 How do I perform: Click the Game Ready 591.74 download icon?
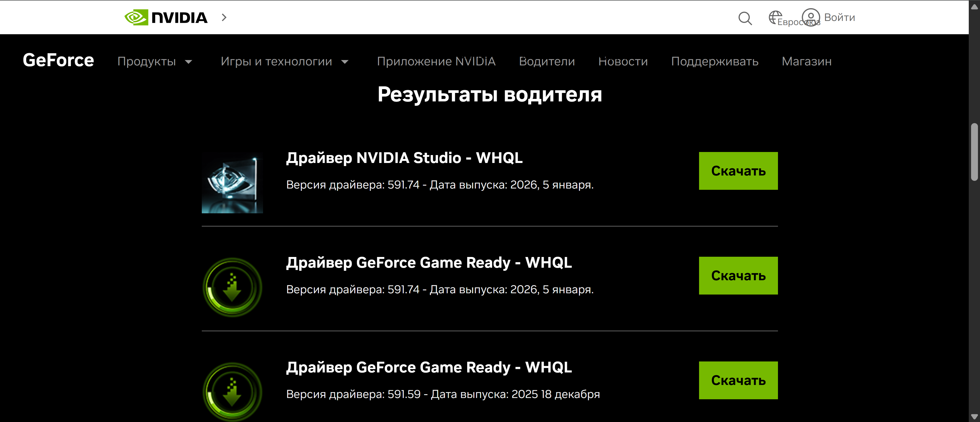232,287
